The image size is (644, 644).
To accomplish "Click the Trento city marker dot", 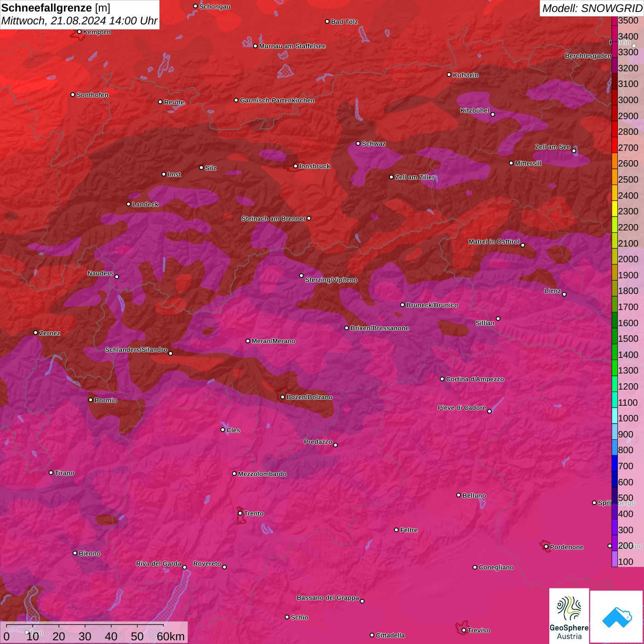I will coord(240,513).
